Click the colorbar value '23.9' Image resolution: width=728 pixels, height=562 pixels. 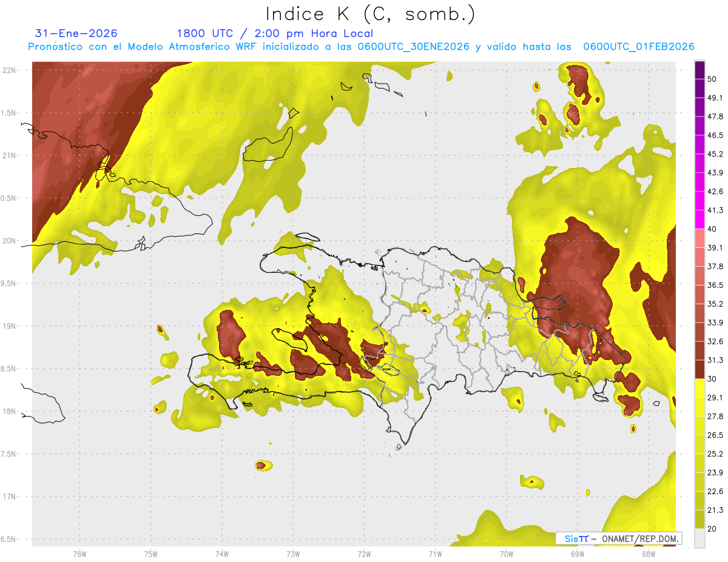point(715,473)
